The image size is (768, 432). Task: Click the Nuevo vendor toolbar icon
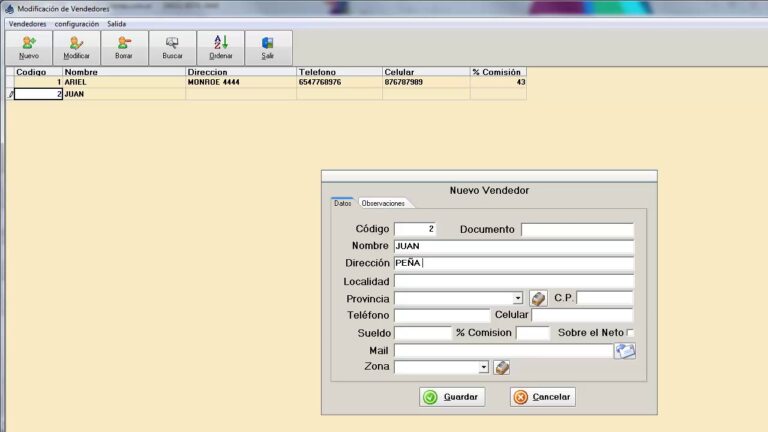pos(29,48)
